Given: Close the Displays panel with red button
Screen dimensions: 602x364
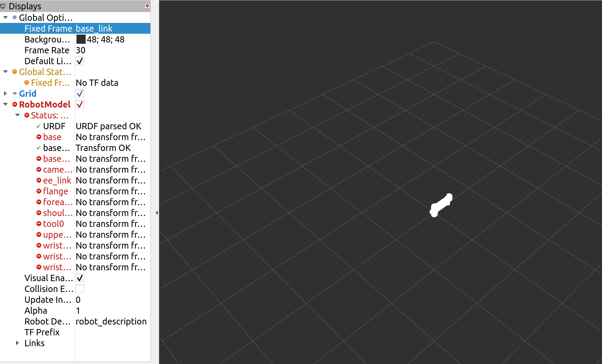Looking at the screenshot, I should [147, 6].
